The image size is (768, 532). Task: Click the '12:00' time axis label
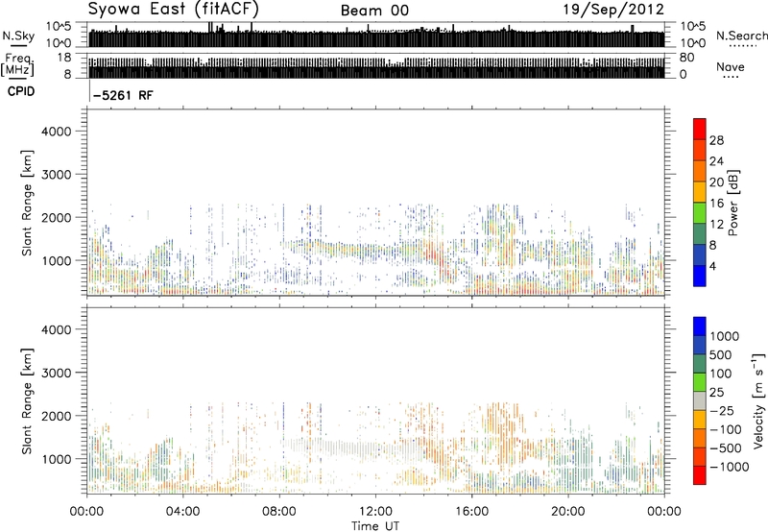pyautogui.click(x=375, y=512)
